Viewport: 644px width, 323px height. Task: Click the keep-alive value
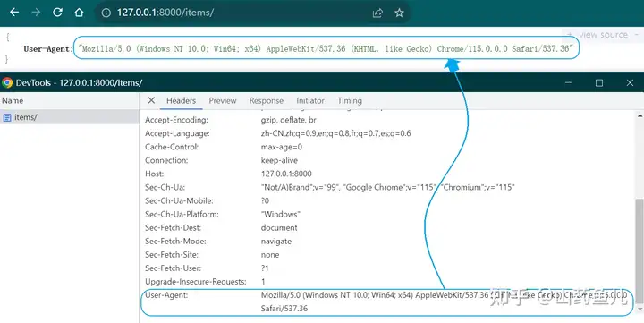click(279, 160)
